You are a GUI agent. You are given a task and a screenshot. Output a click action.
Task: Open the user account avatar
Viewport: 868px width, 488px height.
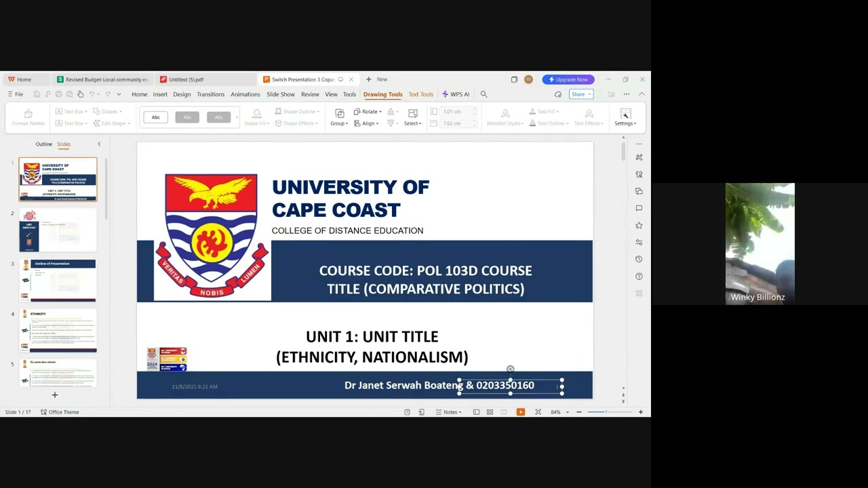pos(528,79)
